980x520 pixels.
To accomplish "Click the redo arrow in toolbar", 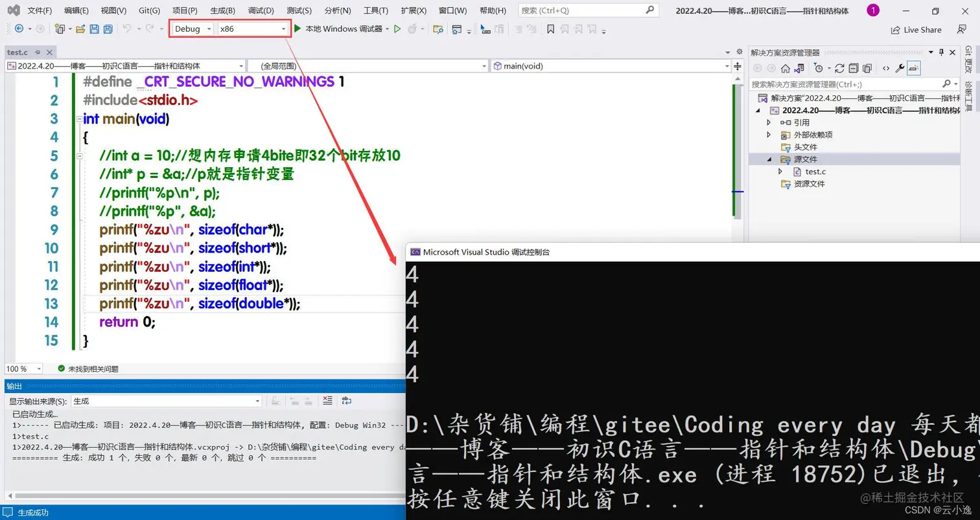I will pos(149,29).
